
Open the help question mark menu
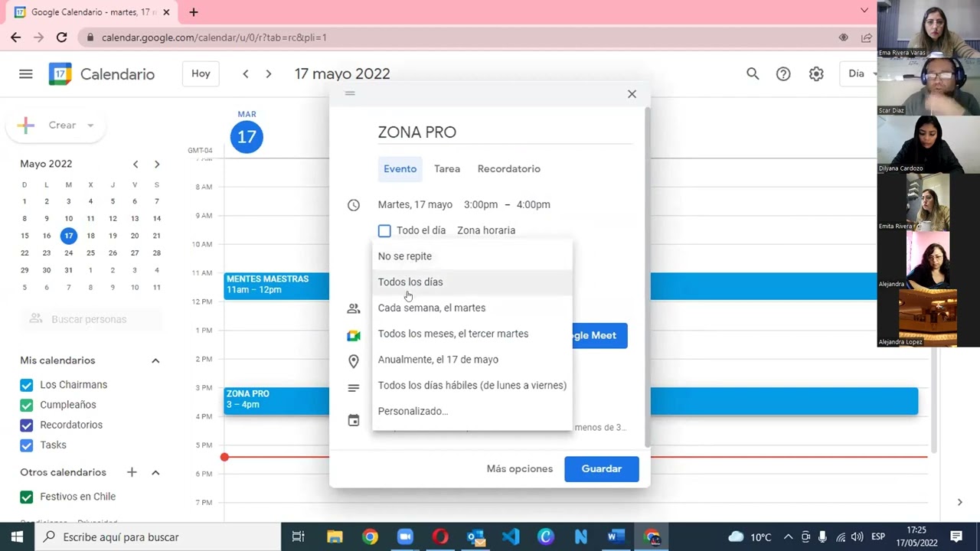(x=783, y=74)
